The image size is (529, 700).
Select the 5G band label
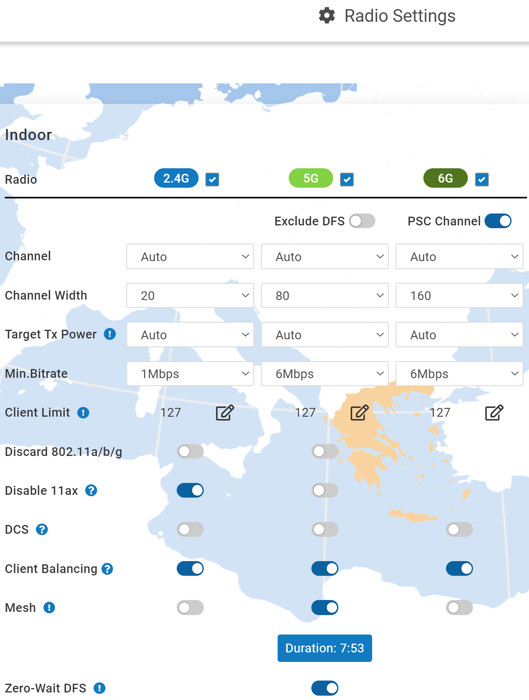tap(311, 179)
